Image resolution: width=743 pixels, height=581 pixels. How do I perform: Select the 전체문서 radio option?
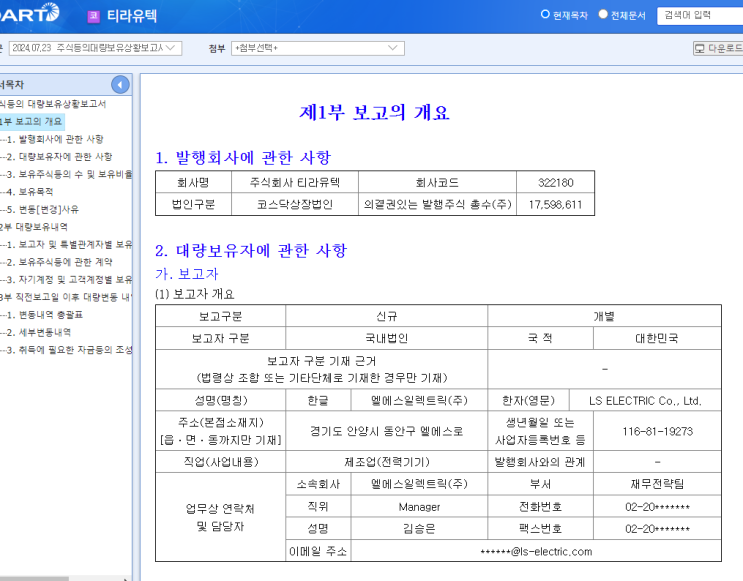tap(603, 15)
